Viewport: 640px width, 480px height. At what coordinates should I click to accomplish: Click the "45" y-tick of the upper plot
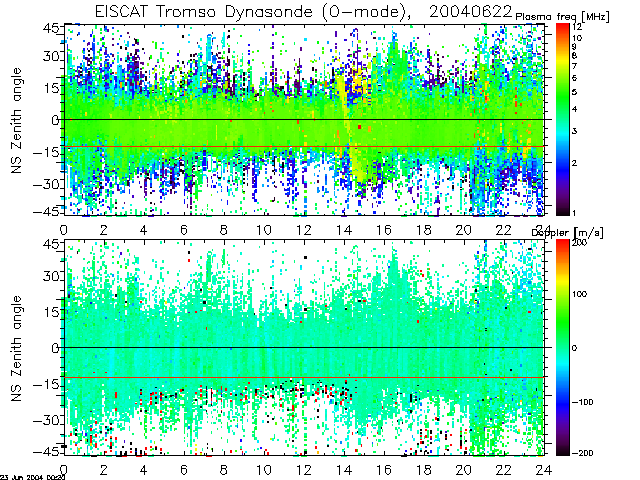coord(51,28)
